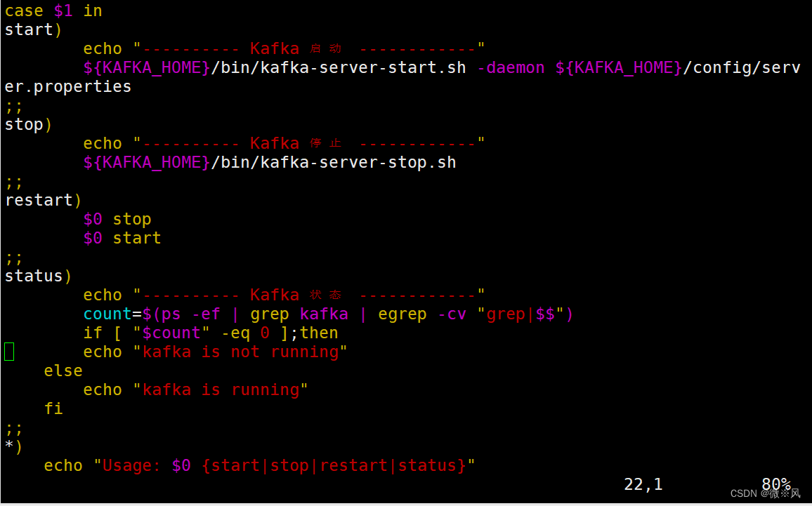Click the "fi" keyword
The width and height of the screenshot is (812, 506).
(53, 408)
